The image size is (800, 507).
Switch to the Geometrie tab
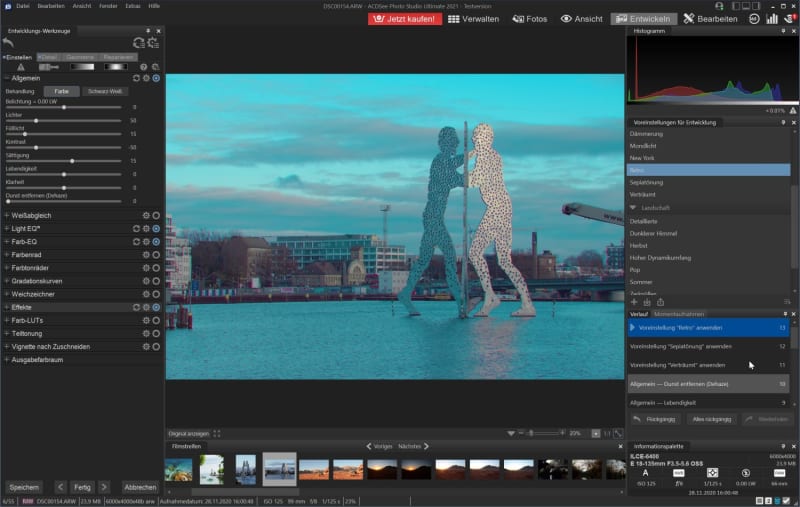click(80, 57)
